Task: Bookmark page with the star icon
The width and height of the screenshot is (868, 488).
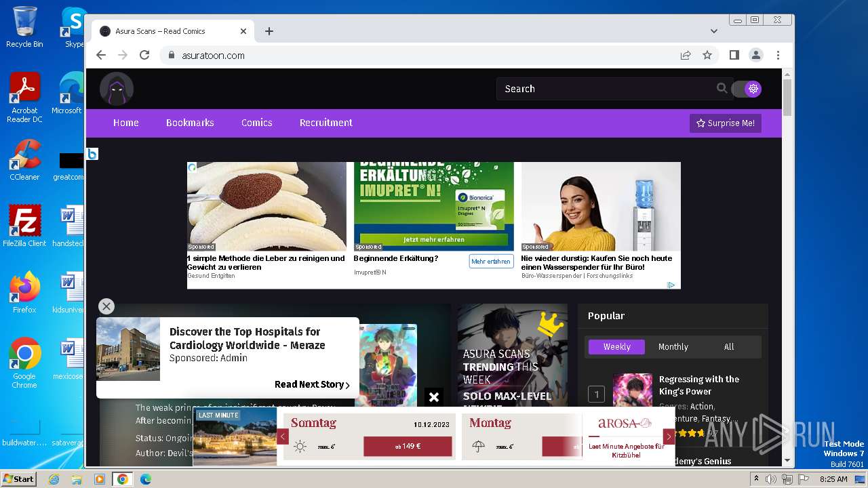Action: (707, 56)
